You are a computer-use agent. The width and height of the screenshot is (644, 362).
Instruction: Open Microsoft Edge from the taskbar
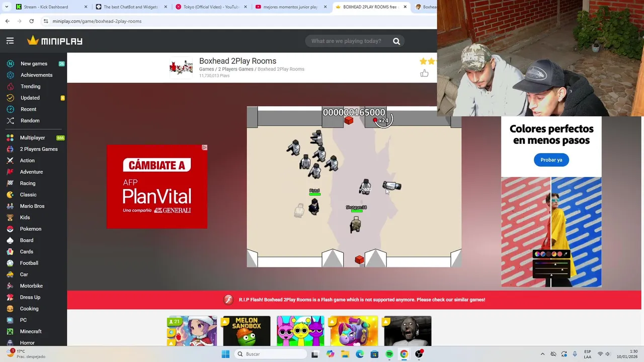click(x=360, y=354)
